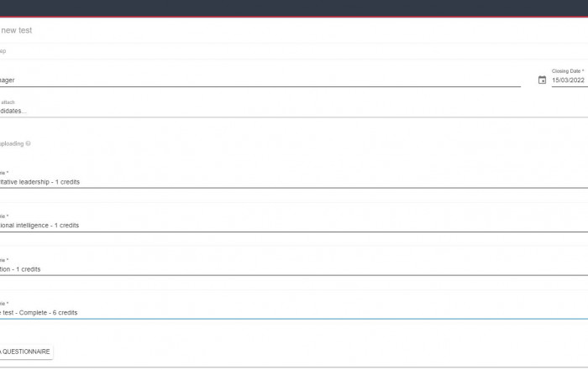Screen dimensions: 588x370
Task: Open the 'test - Complete - 6 credits' dropdown
Action: pos(294,313)
